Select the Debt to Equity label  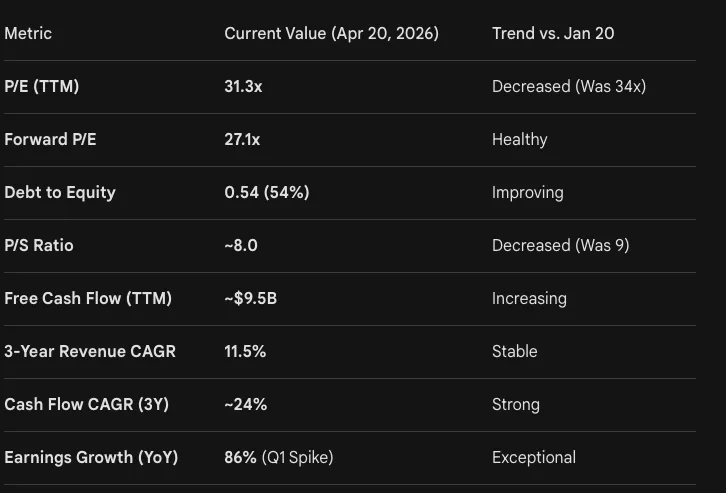[x=60, y=193]
